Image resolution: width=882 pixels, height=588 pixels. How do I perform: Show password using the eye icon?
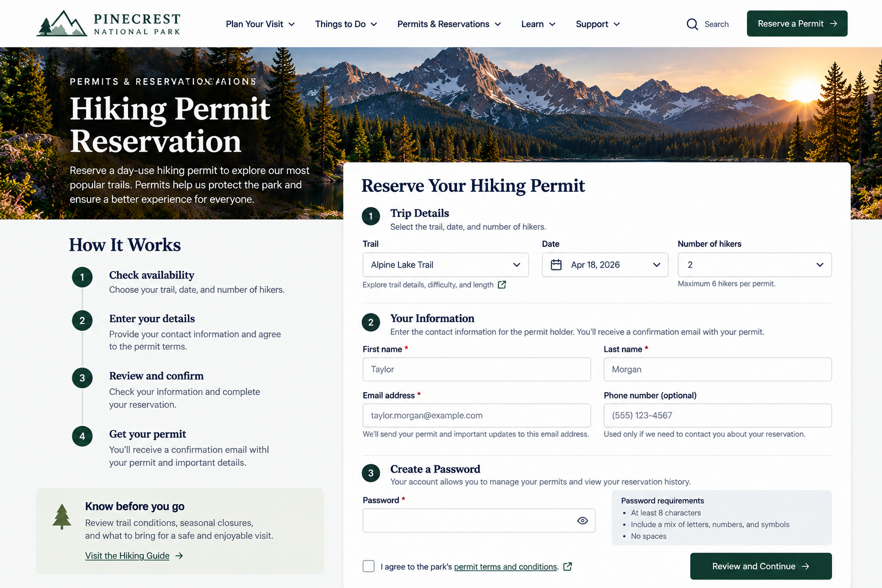(x=582, y=521)
